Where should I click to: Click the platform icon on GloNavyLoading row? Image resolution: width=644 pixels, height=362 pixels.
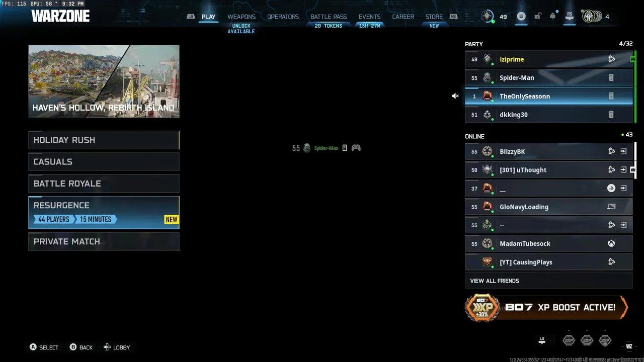tap(611, 207)
